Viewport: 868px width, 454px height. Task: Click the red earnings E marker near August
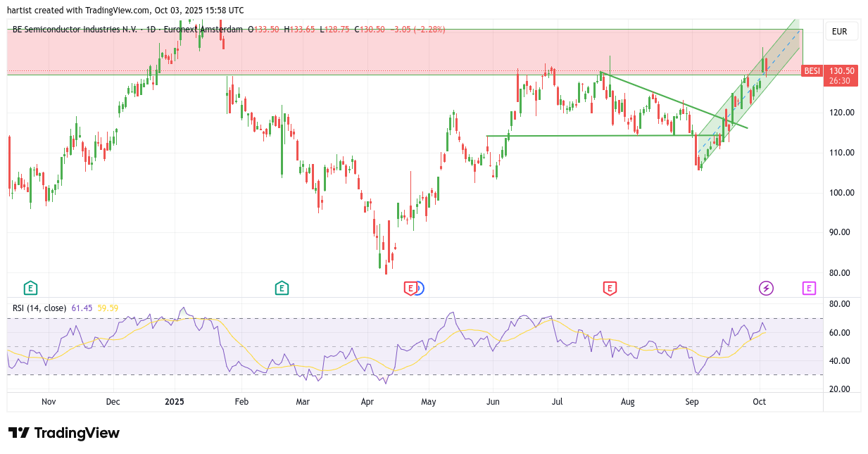point(610,287)
